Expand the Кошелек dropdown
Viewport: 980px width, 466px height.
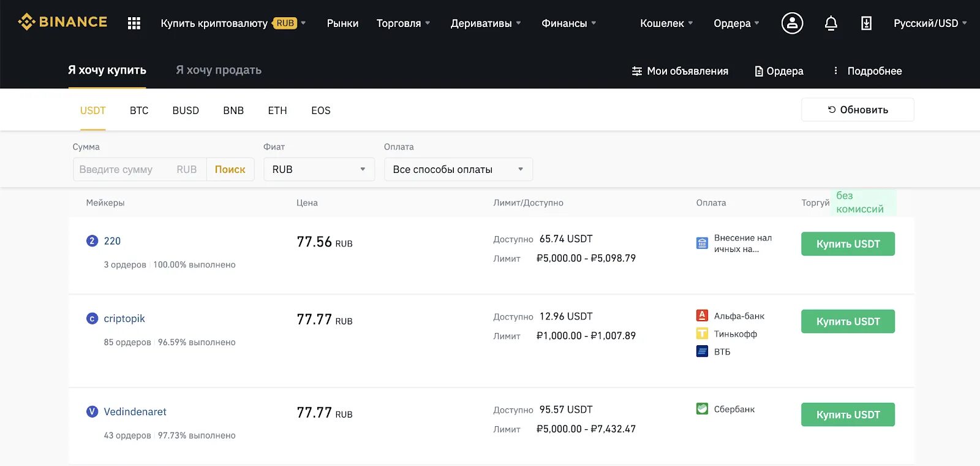[x=666, y=23]
